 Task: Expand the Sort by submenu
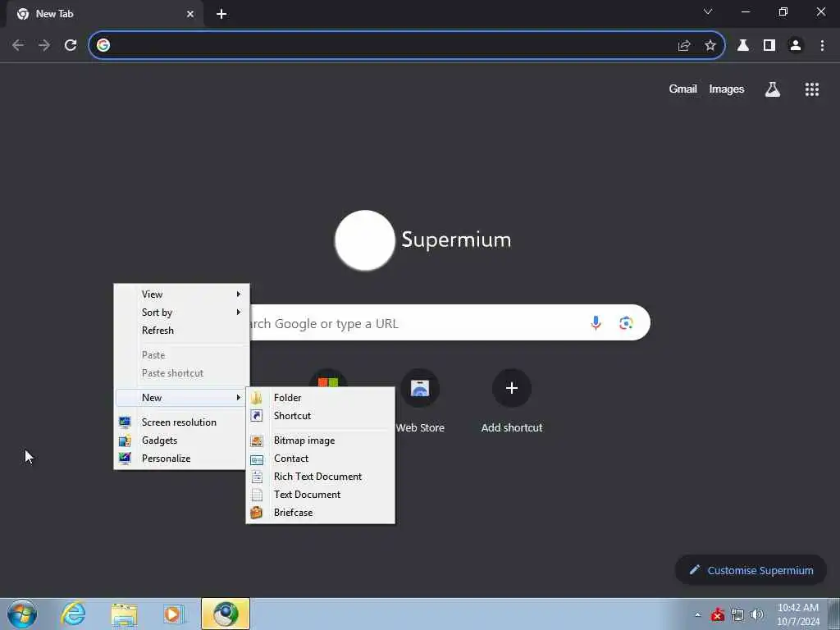181,313
